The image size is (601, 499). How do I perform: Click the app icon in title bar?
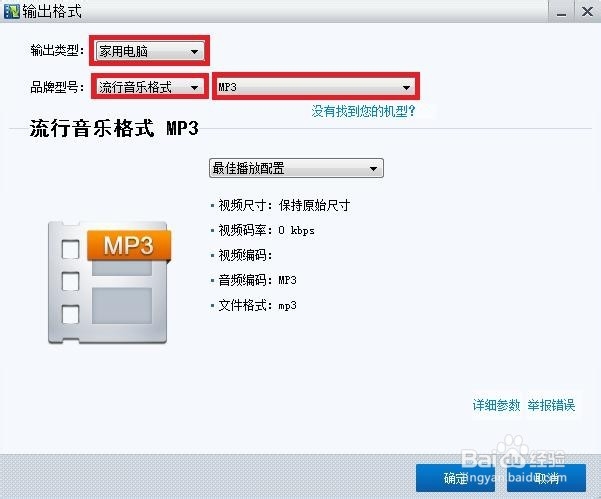[11, 11]
